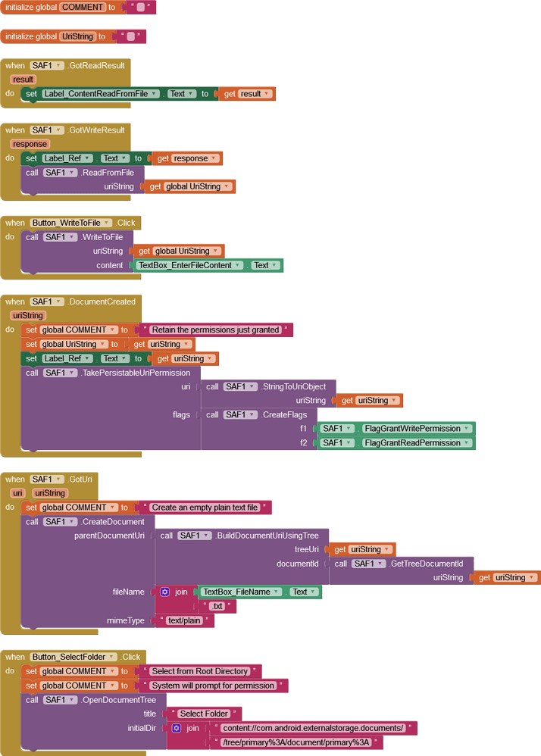The image size is (541, 756).
Task: Open SAF1 dropdown in call StringToUriObject
Action: point(241,386)
